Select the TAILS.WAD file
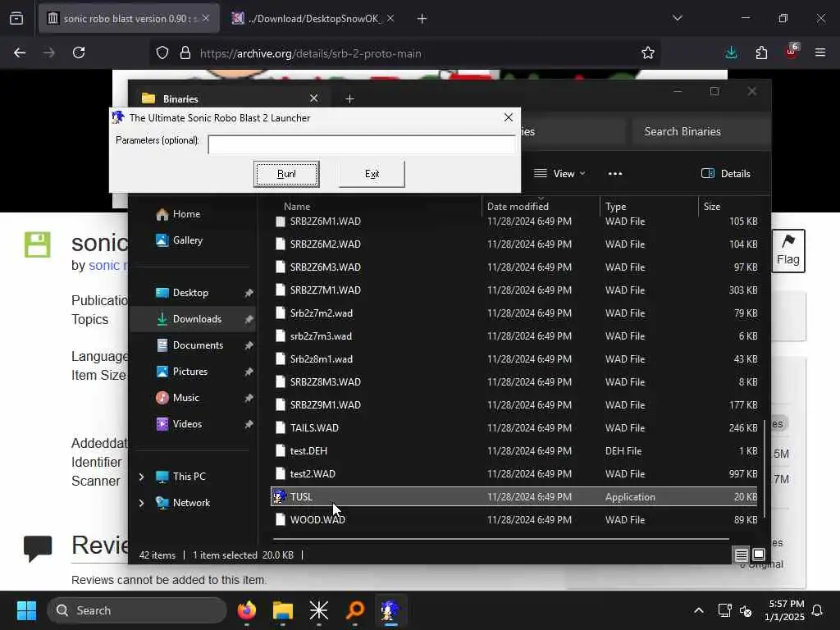840x630 pixels. tap(514, 427)
